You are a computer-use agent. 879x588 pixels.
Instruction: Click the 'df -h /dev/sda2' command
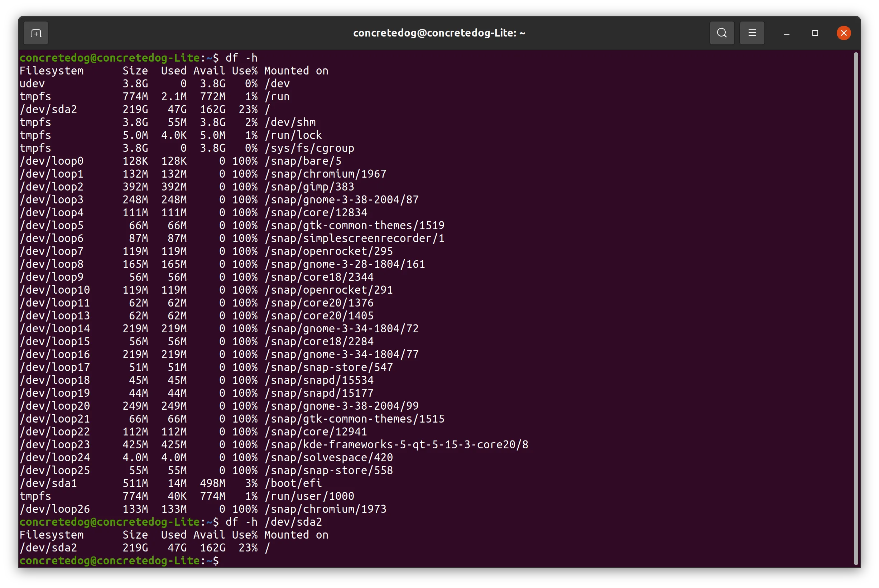[x=273, y=522]
